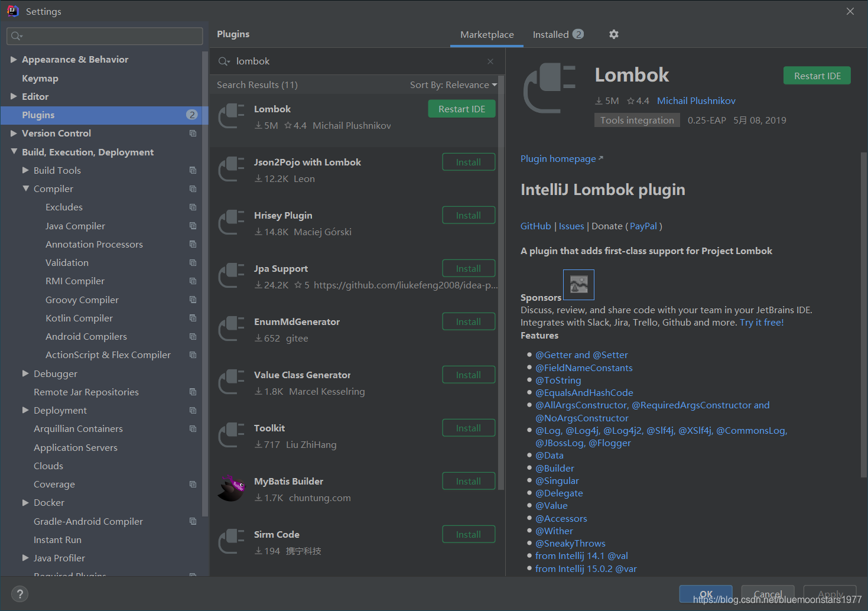The width and height of the screenshot is (868, 611).
Task: Open the help question mark button
Action: 19,594
